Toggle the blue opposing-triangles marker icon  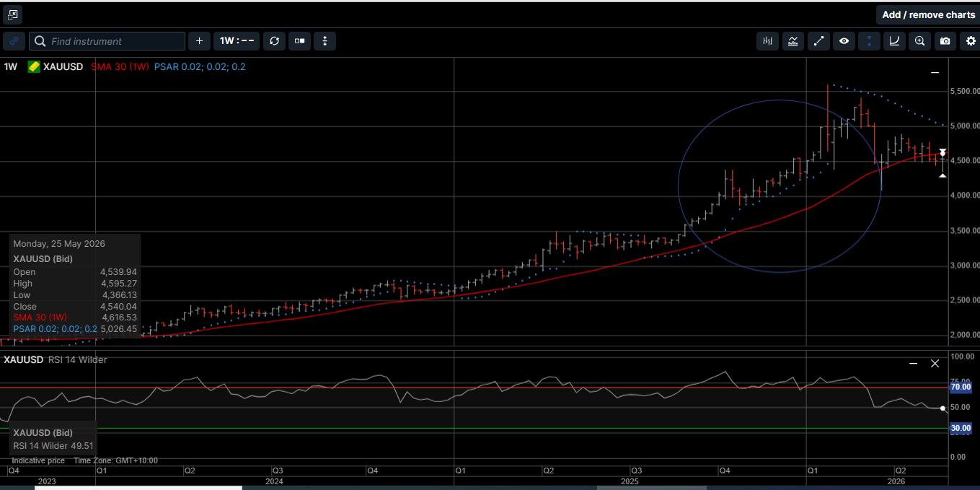point(869,41)
